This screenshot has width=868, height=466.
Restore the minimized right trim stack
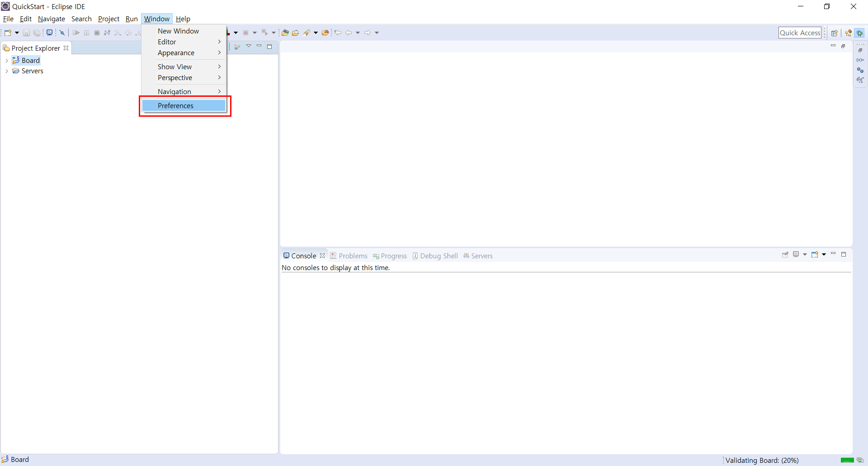[860, 50]
